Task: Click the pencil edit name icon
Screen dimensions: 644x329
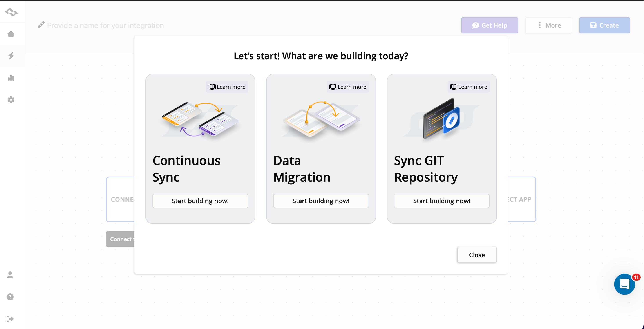Action: (41, 25)
